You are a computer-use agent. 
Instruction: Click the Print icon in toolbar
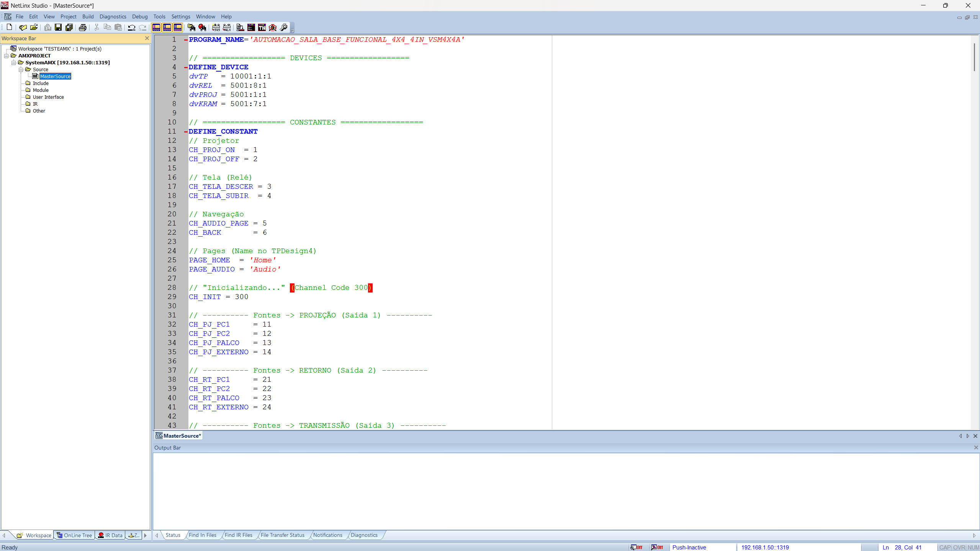coord(82,27)
